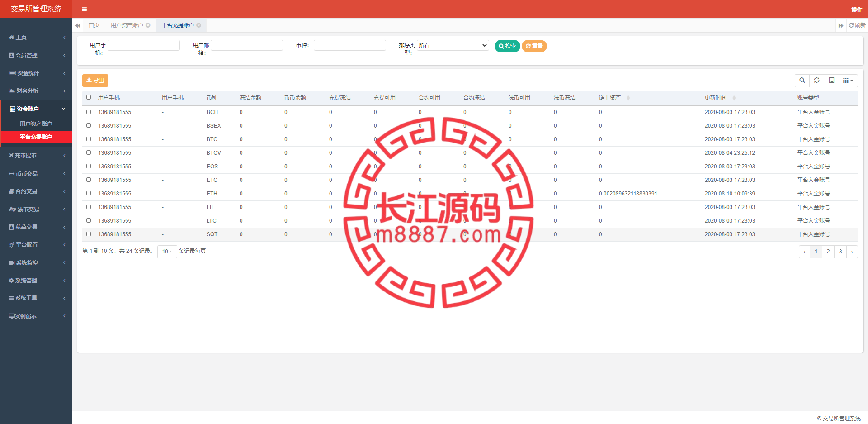
Task: Click the 系统管理 gear icon
Action: pyautogui.click(x=12, y=281)
